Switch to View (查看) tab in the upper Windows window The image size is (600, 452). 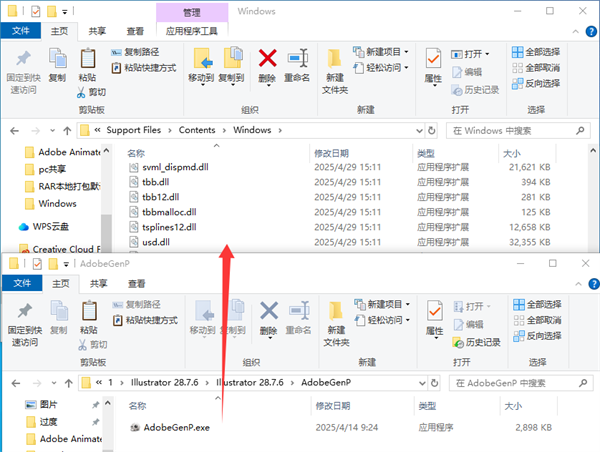click(135, 31)
